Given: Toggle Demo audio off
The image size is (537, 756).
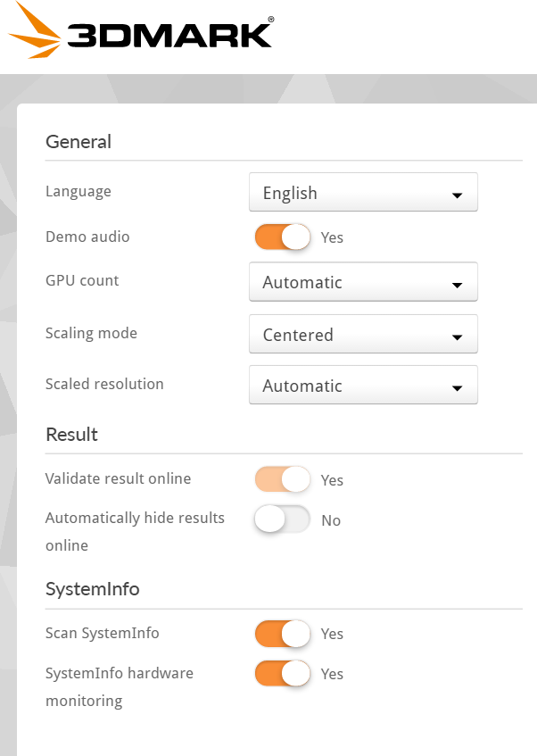Looking at the screenshot, I should (283, 237).
